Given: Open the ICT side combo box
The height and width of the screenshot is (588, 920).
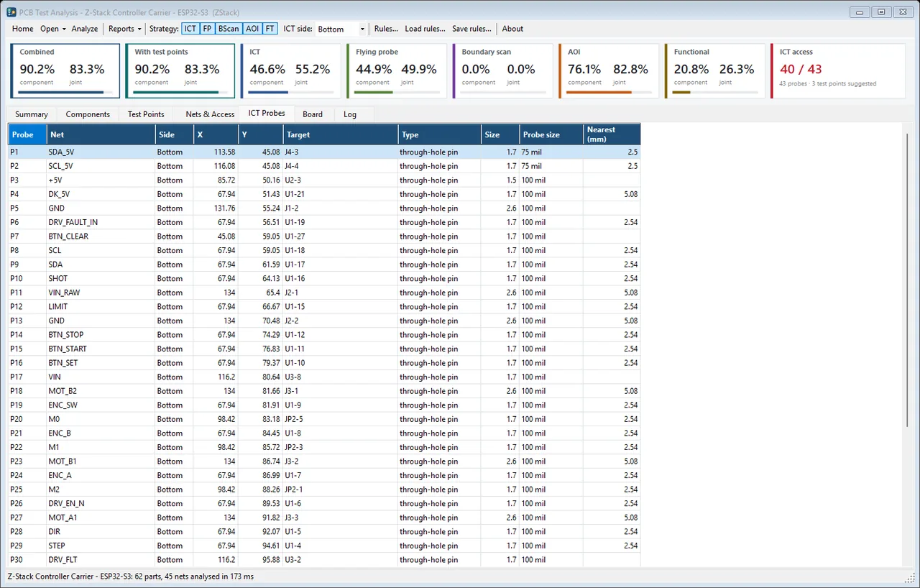Looking at the screenshot, I should pyautogui.click(x=341, y=29).
